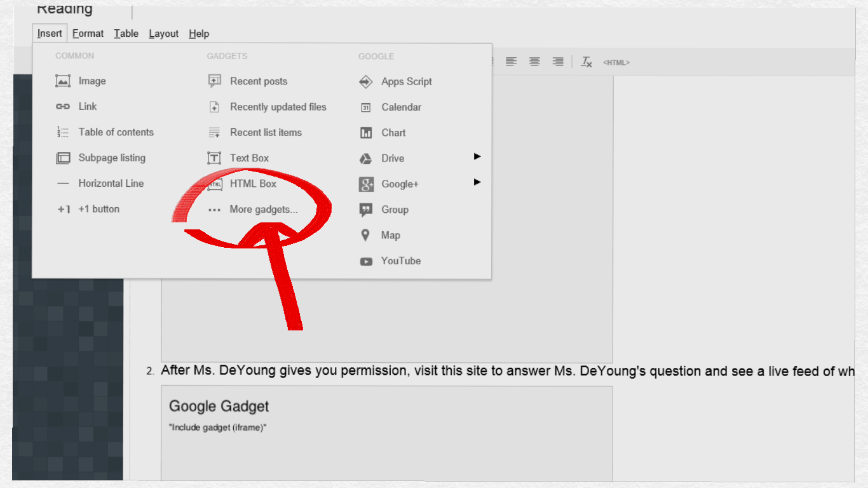
Task: Select the Google Gadget placeholder box
Action: click(x=387, y=433)
